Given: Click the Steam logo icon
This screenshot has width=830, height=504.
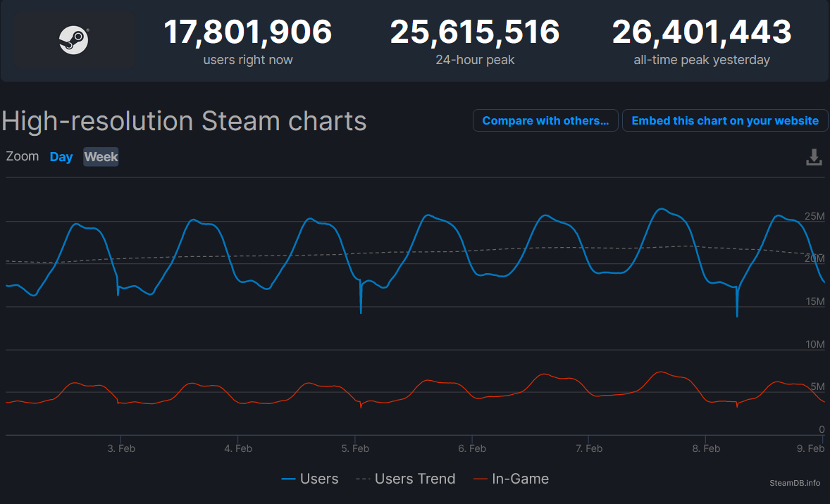Looking at the screenshot, I should tap(74, 40).
